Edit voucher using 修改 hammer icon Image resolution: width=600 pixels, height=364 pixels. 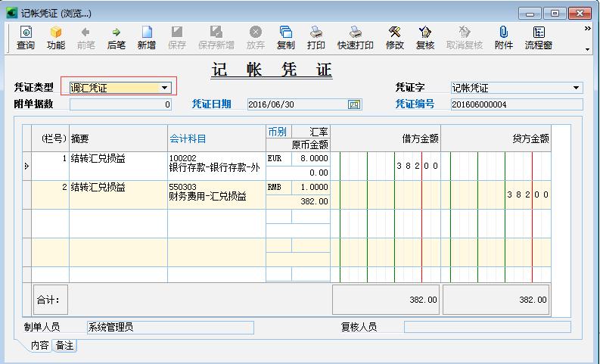click(x=395, y=38)
